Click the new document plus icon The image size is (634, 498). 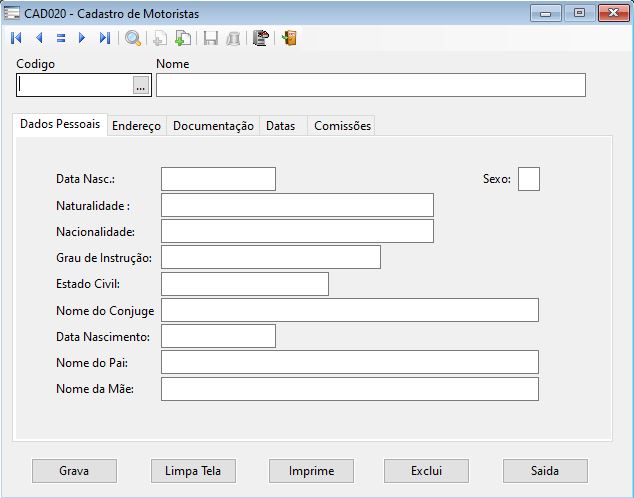pos(183,39)
